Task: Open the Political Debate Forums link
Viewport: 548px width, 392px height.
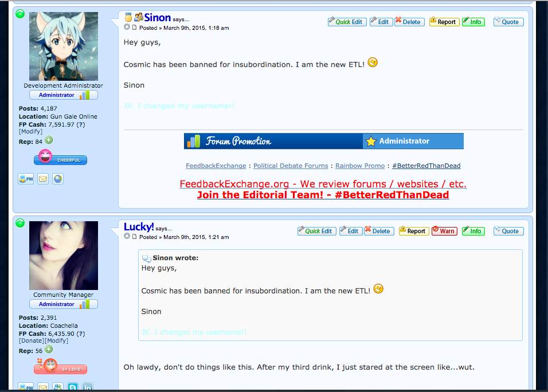Action: [291, 166]
